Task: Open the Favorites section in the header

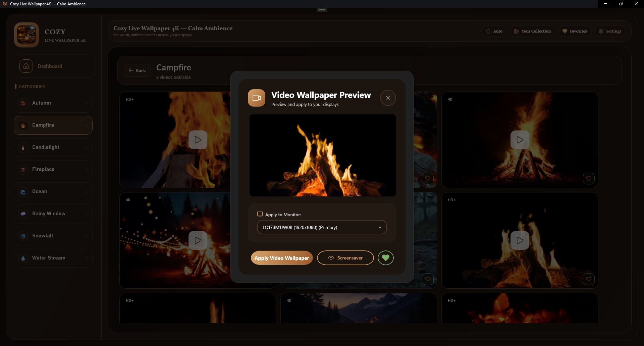Action: pos(575,31)
